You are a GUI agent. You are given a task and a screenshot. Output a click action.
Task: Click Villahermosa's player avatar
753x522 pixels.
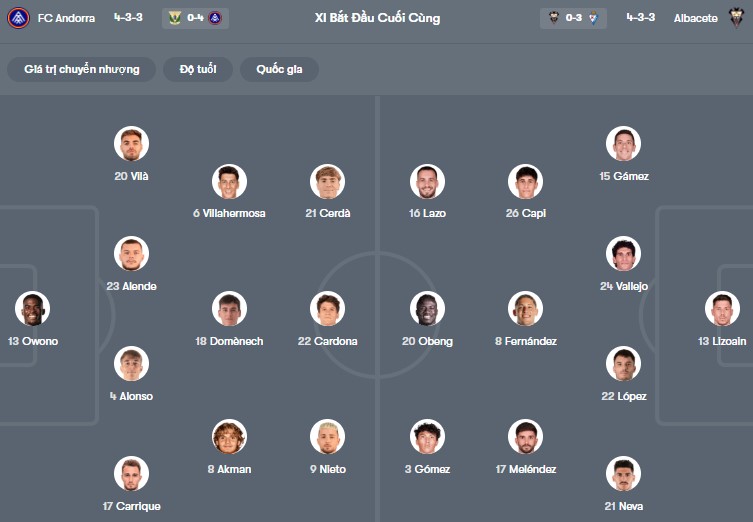(229, 181)
